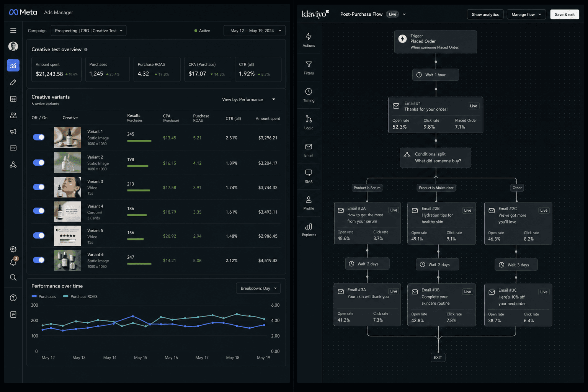Click the pencil edit icon in Meta sidebar
Viewport: 588px width, 392px height.
[x=13, y=82]
